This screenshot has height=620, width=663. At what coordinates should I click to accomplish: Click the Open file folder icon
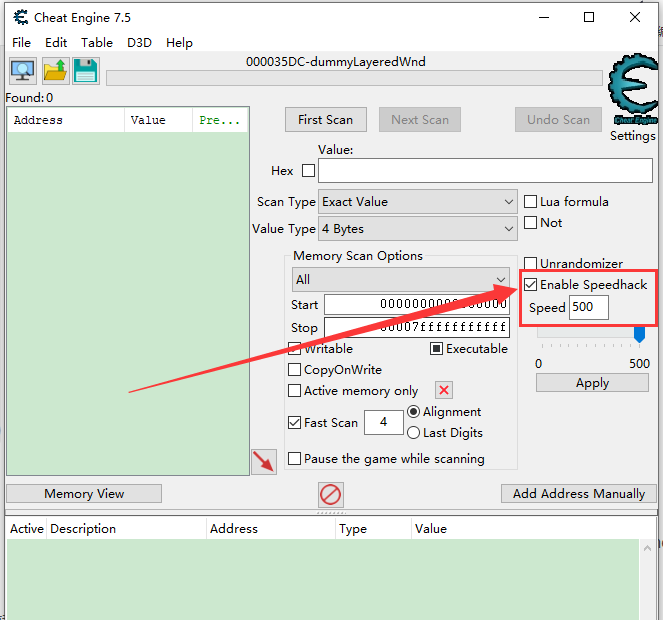pyautogui.click(x=54, y=71)
